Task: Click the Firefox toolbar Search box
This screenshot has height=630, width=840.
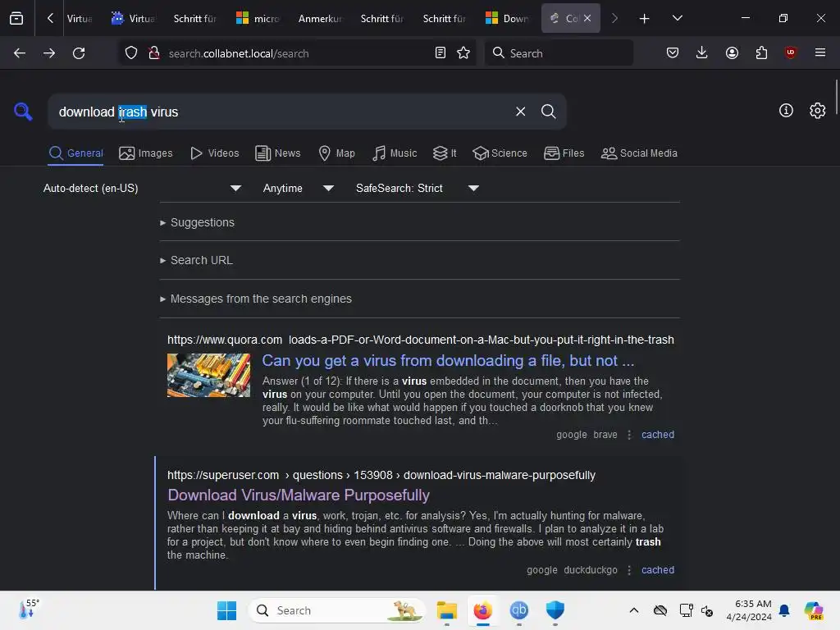Action: click(x=559, y=53)
